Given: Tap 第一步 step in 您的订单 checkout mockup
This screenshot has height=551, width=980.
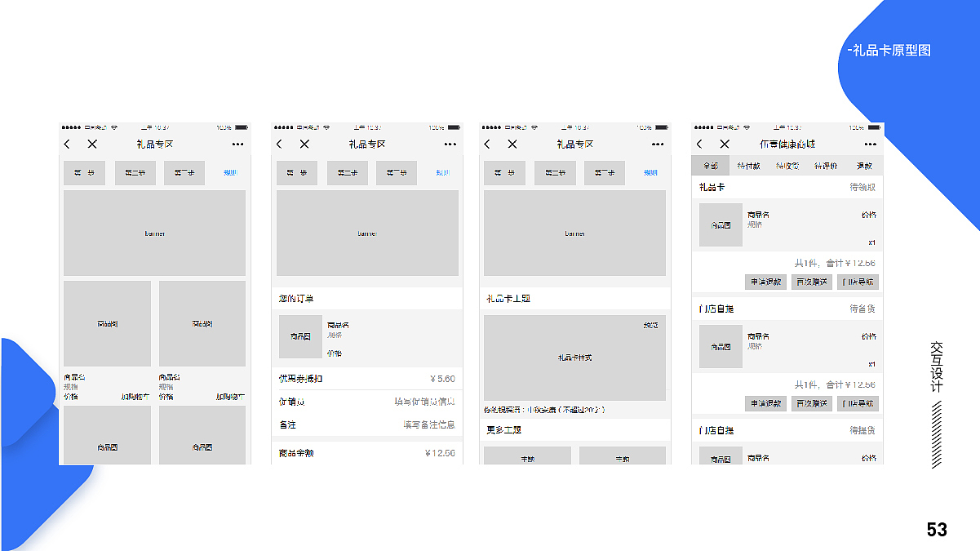Looking at the screenshot, I should (297, 173).
